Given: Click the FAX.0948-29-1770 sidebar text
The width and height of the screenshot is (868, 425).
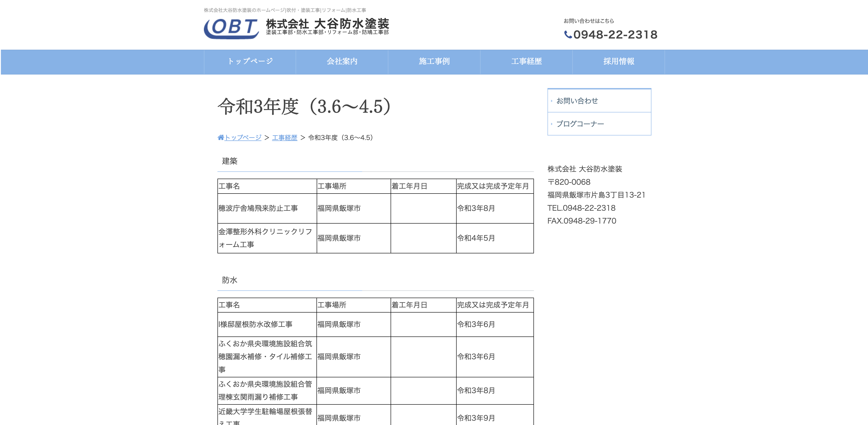Looking at the screenshot, I should [x=582, y=221].
